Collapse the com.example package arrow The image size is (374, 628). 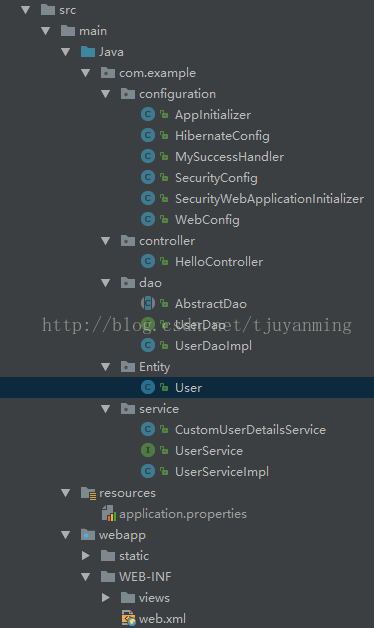tap(86, 73)
